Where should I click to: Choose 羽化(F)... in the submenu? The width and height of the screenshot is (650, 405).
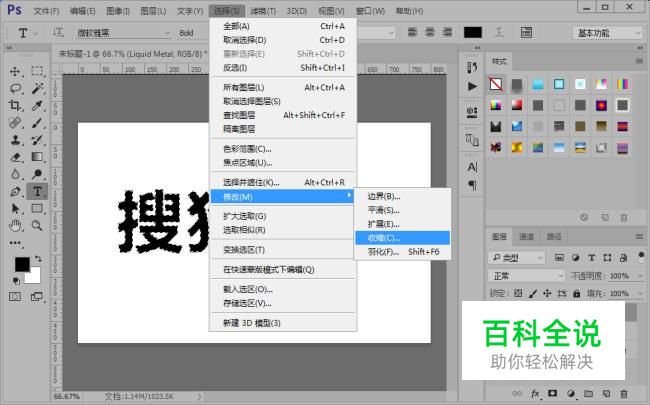coord(403,252)
